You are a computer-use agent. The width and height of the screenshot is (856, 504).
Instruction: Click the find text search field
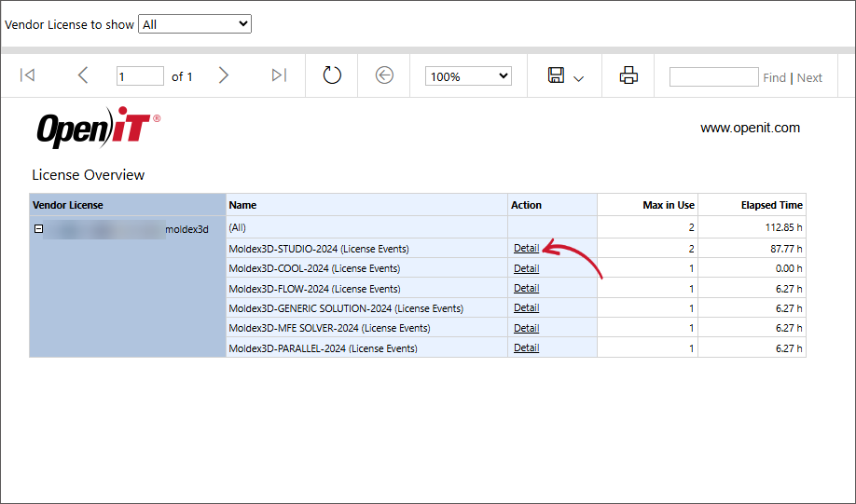pos(713,77)
